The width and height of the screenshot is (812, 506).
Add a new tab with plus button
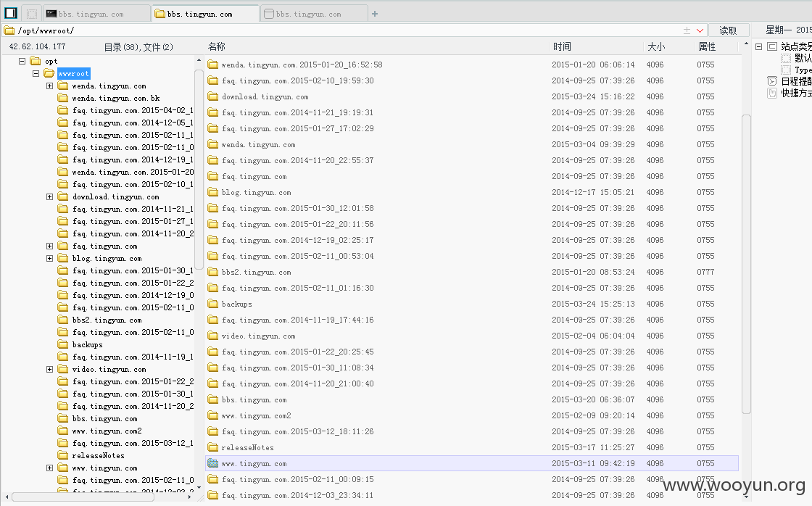(x=375, y=14)
